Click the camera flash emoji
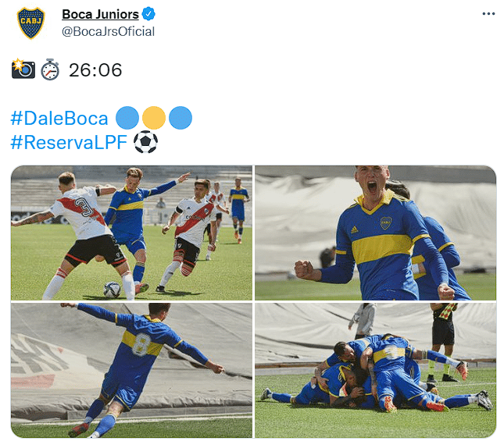 [23, 69]
